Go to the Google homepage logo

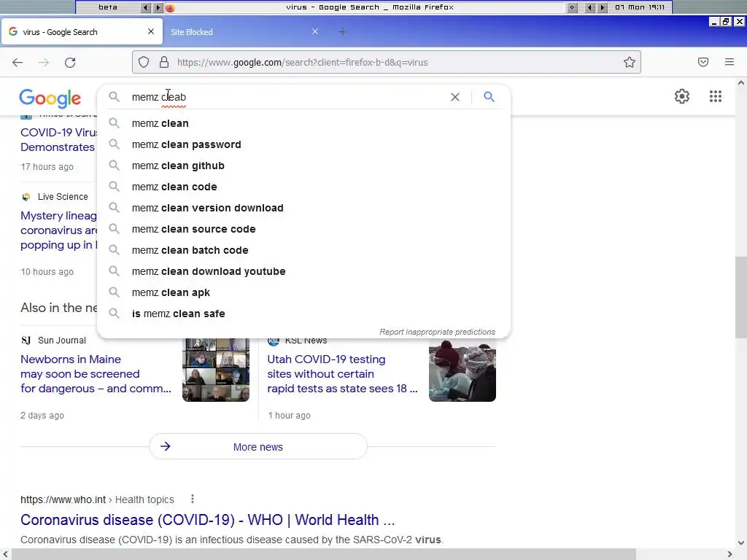pyautogui.click(x=50, y=98)
